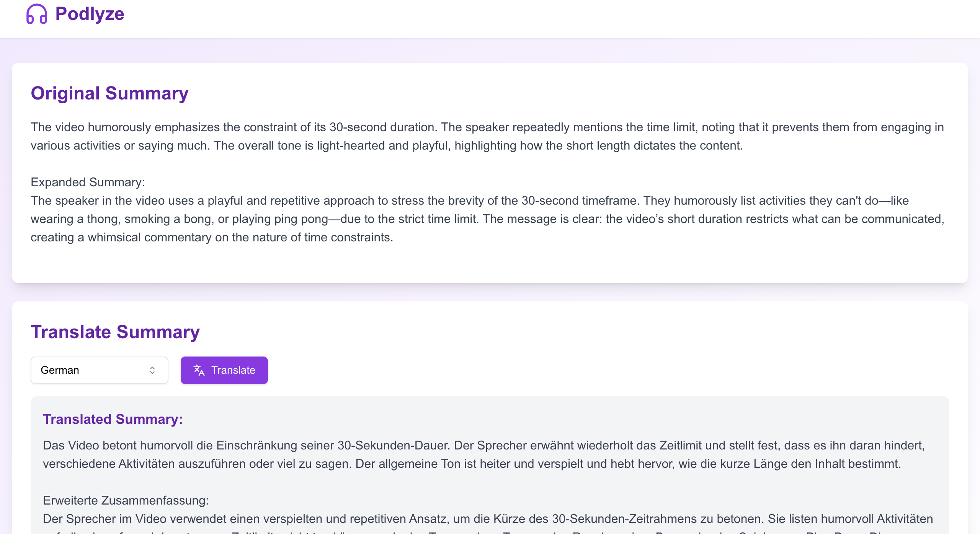Click the German line starting 'Das Video betont humorvoll'
This screenshot has width=980, height=534.
484,445
